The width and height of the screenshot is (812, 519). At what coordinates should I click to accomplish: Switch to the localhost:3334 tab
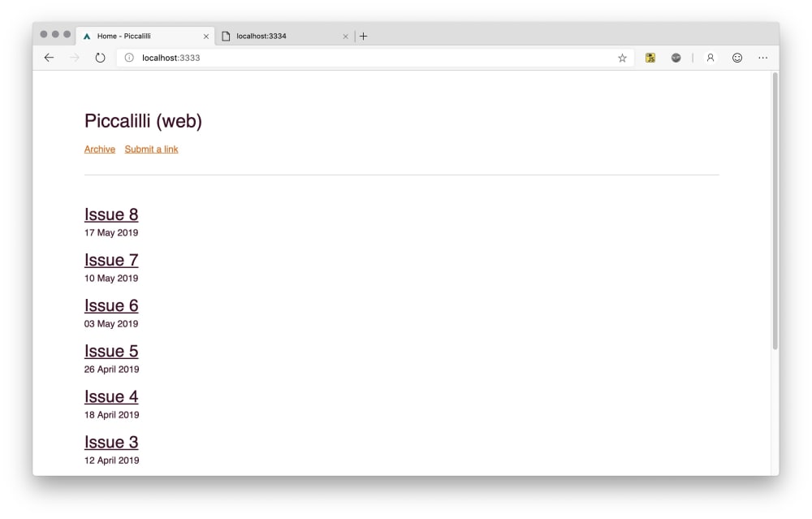pos(283,36)
